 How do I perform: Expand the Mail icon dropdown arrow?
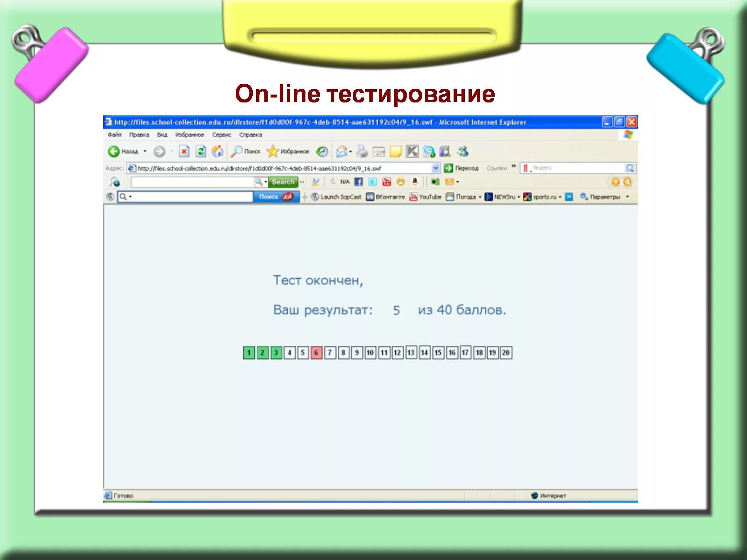[x=351, y=151]
